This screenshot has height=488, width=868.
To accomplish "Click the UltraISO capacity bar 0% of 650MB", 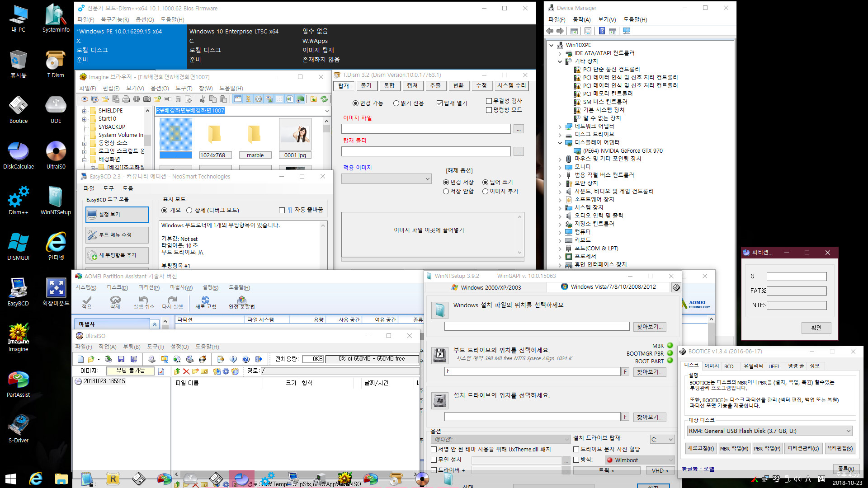I will 372,359.
